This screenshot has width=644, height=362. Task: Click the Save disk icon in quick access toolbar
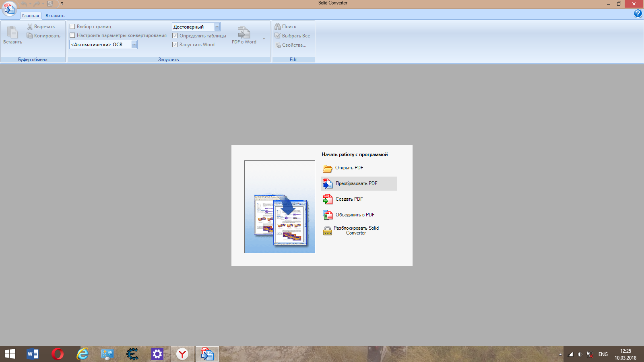[x=50, y=4]
